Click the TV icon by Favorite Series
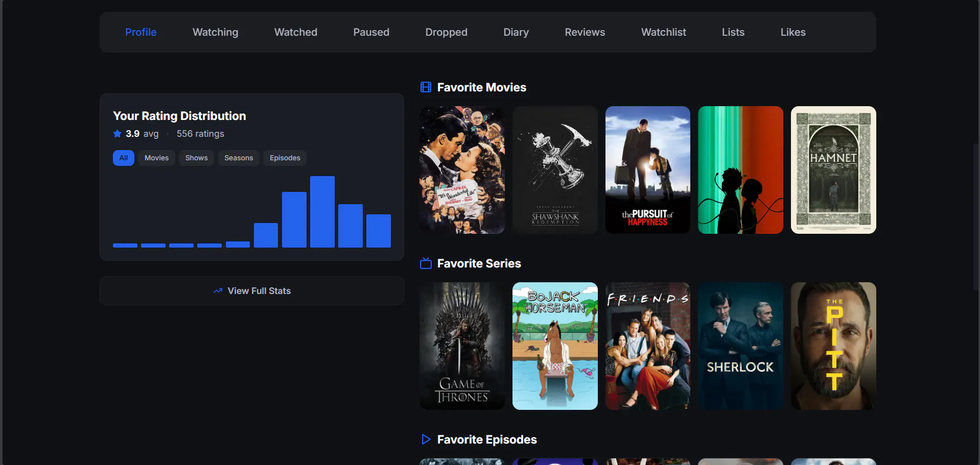 tap(426, 263)
